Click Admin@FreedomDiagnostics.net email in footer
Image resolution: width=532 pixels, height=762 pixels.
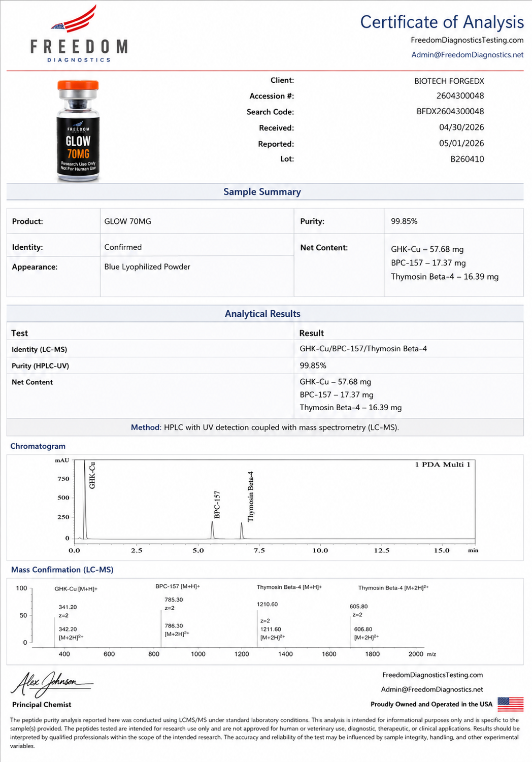point(432,689)
